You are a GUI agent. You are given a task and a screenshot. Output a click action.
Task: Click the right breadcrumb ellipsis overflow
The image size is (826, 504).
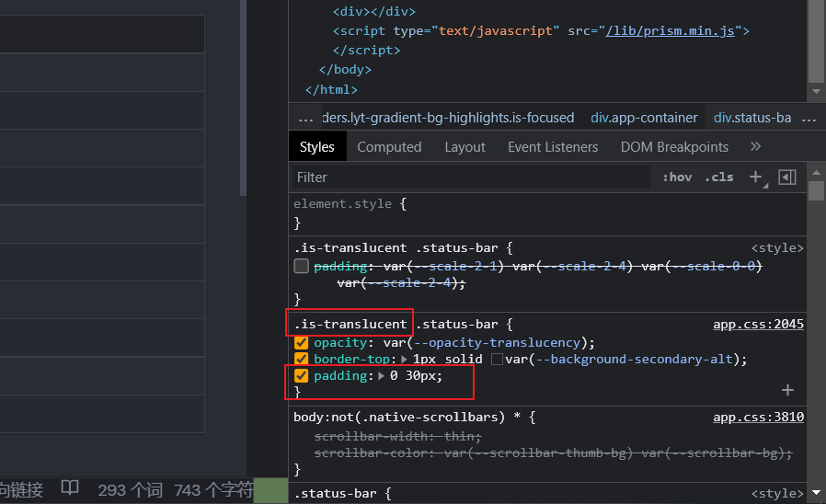coord(809,119)
